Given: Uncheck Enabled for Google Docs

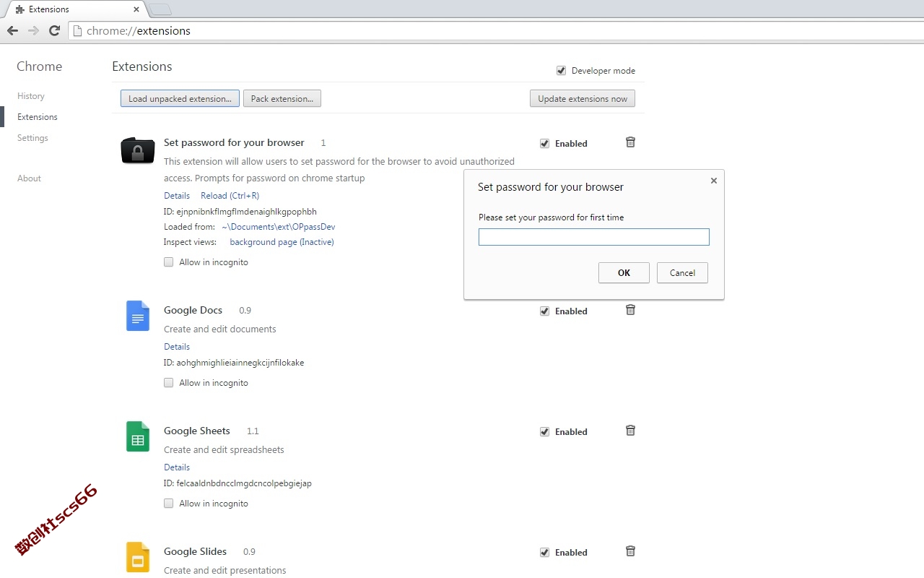Looking at the screenshot, I should coord(544,311).
